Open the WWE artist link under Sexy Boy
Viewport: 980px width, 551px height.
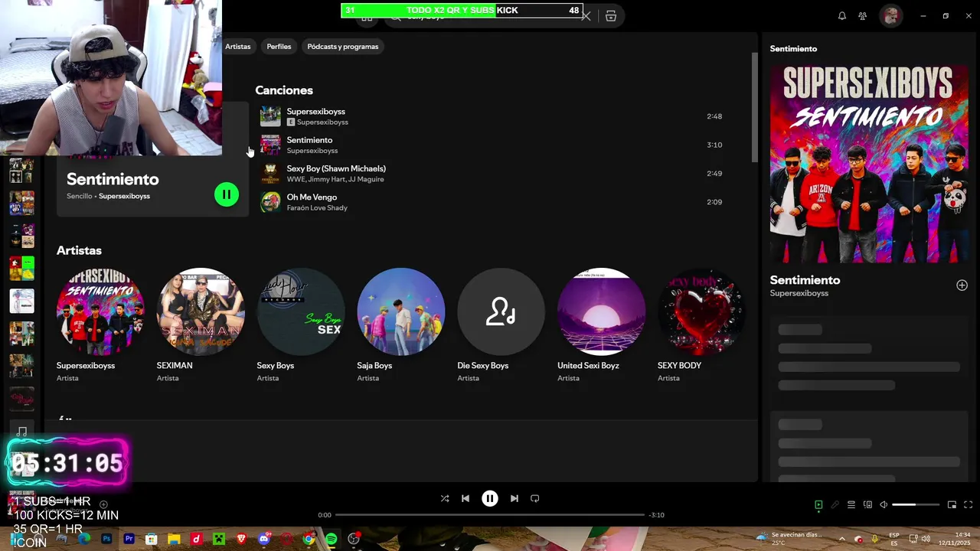(295, 179)
